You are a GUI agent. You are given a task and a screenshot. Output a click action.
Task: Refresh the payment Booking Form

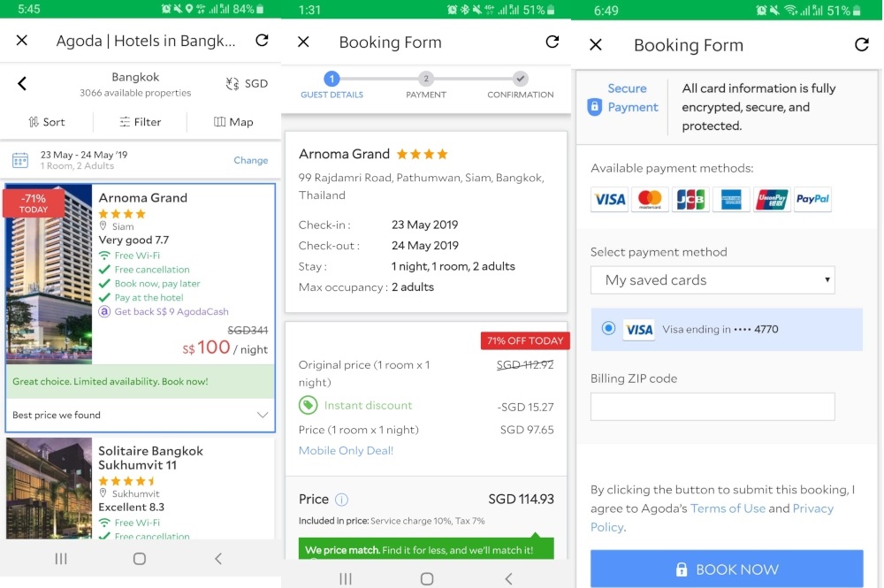coord(861,44)
